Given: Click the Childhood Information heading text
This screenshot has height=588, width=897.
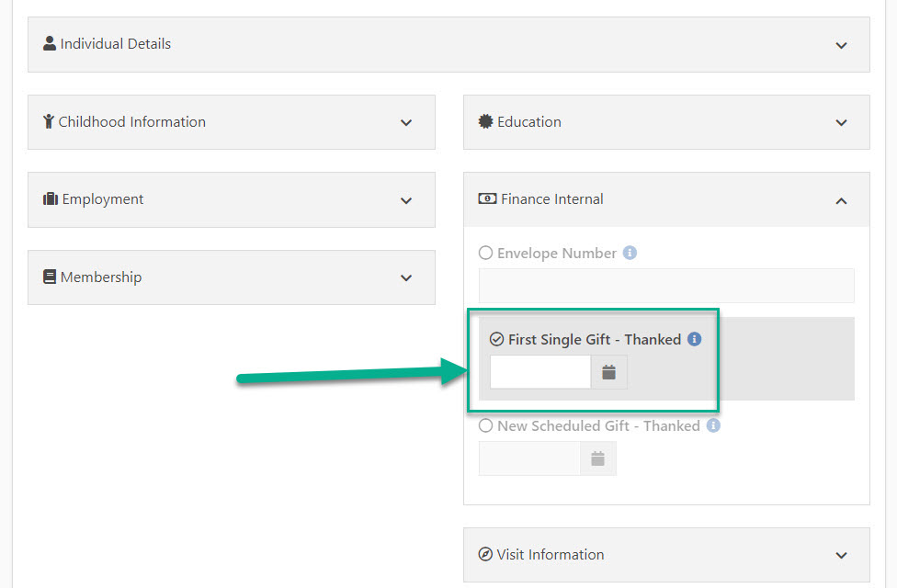Looking at the screenshot, I should pos(132,121).
